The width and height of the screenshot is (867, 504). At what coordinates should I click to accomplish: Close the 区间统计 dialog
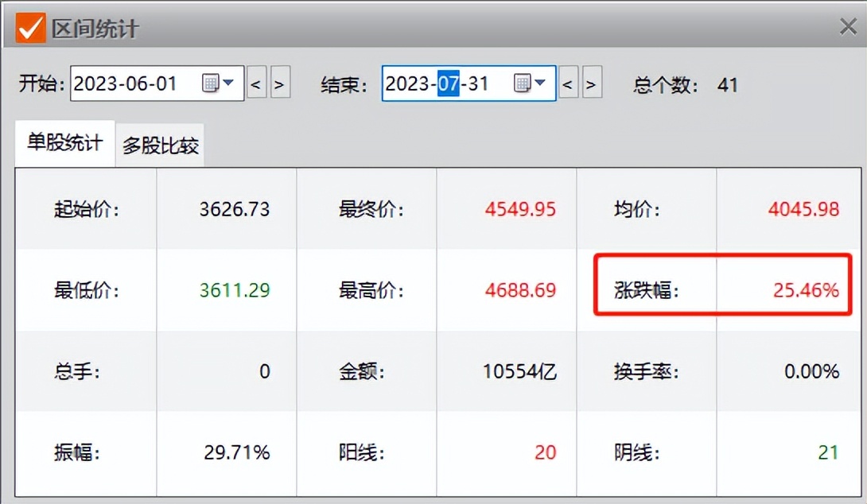pos(846,25)
